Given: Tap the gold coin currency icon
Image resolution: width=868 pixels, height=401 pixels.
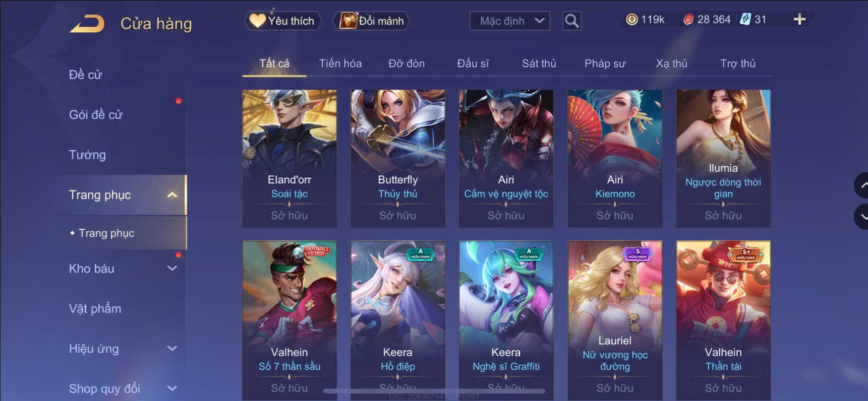Looking at the screenshot, I should [631, 20].
